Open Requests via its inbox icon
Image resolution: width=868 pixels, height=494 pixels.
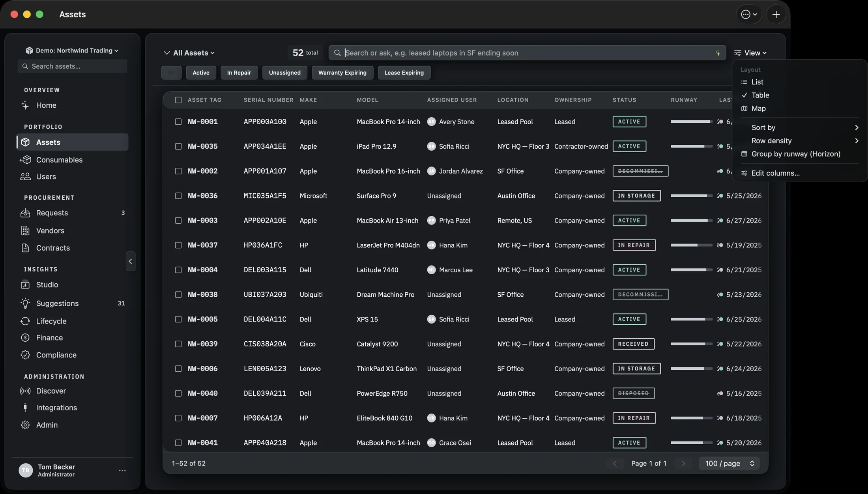pyautogui.click(x=25, y=213)
